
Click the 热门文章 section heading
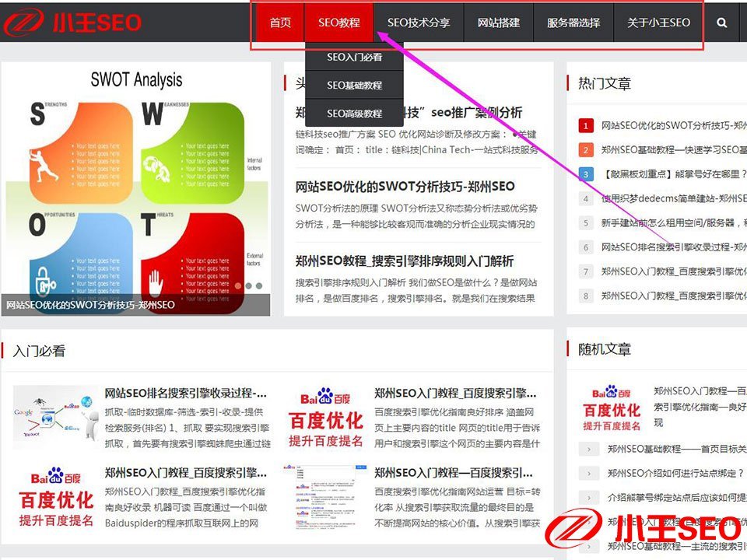[x=604, y=83]
